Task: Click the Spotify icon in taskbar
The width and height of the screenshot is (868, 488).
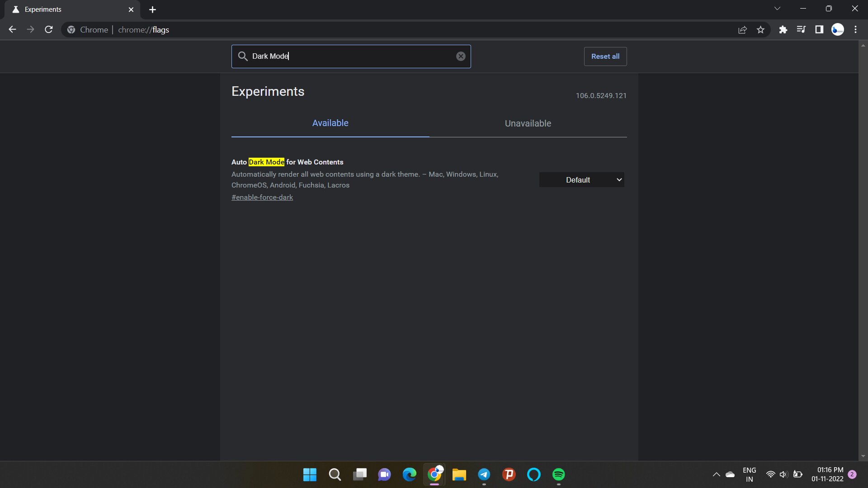Action: [559, 475]
